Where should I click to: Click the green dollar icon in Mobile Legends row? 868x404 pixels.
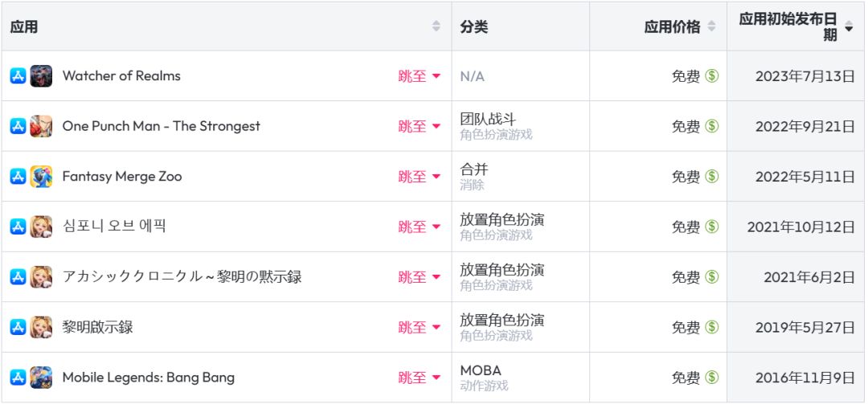tap(711, 377)
